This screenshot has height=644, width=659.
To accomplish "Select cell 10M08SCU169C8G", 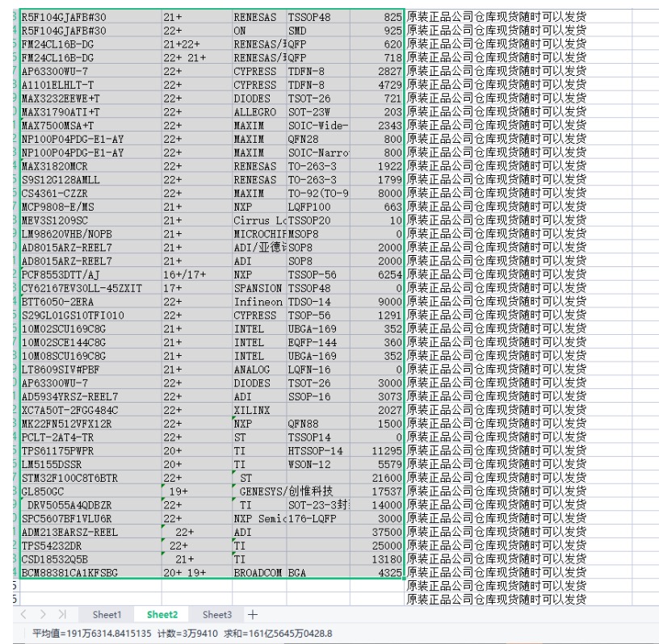I will coord(90,356).
